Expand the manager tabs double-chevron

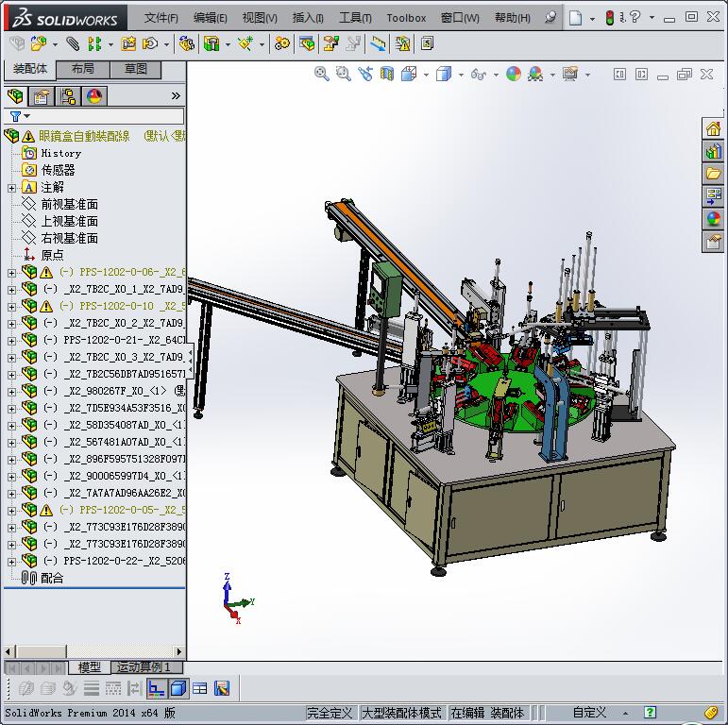coord(176,96)
